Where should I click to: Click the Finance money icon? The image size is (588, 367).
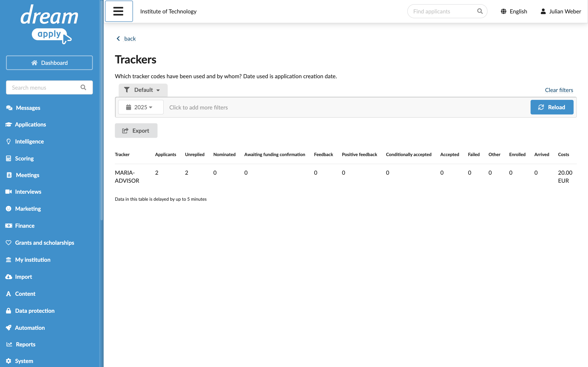coord(8,226)
